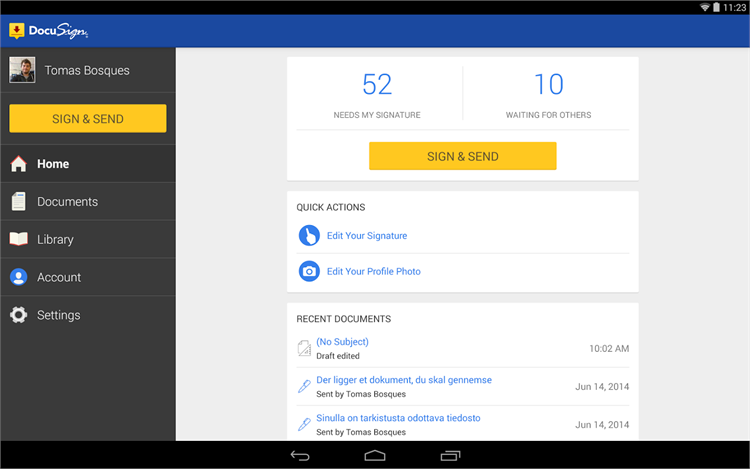Open Sinulla on tarkistusta odottava tiedosto

(398, 418)
